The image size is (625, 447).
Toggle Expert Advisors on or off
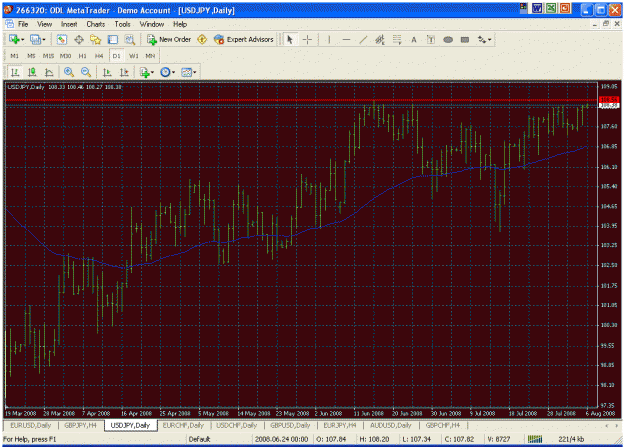click(x=244, y=39)
